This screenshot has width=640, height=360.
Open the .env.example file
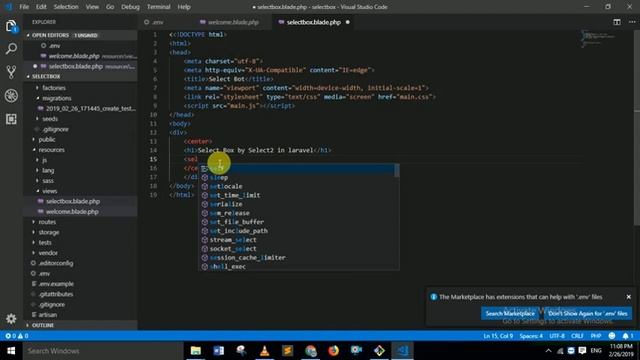click(x=56, y=284)
